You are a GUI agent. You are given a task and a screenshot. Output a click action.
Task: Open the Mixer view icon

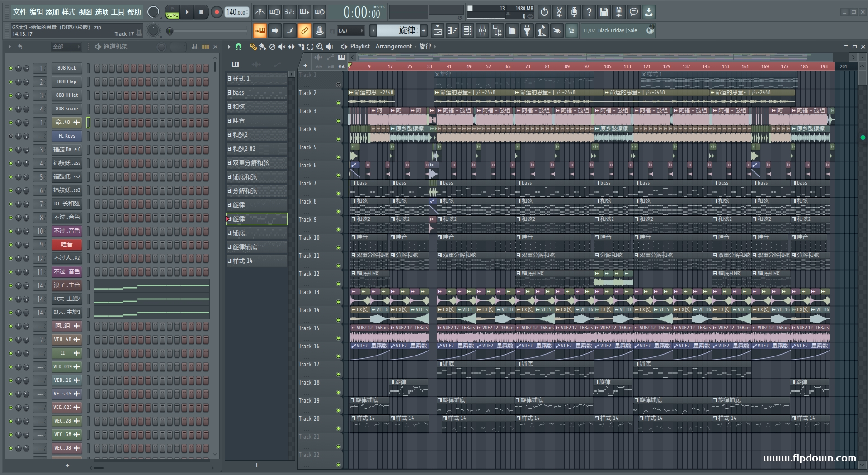tap(482, 31)
